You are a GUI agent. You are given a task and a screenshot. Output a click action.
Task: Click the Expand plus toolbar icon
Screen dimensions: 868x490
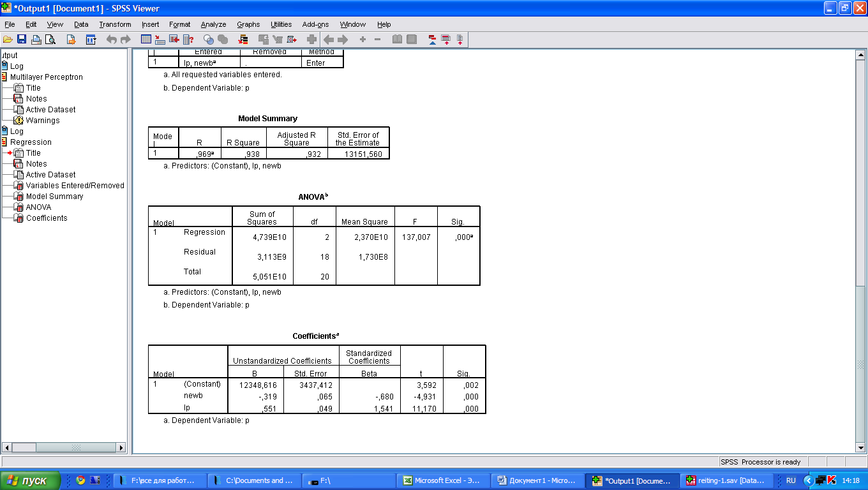(x=363, y=40)
